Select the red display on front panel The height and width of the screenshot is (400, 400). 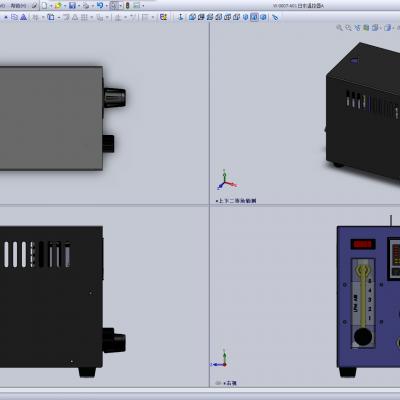[x=363, y=244]
